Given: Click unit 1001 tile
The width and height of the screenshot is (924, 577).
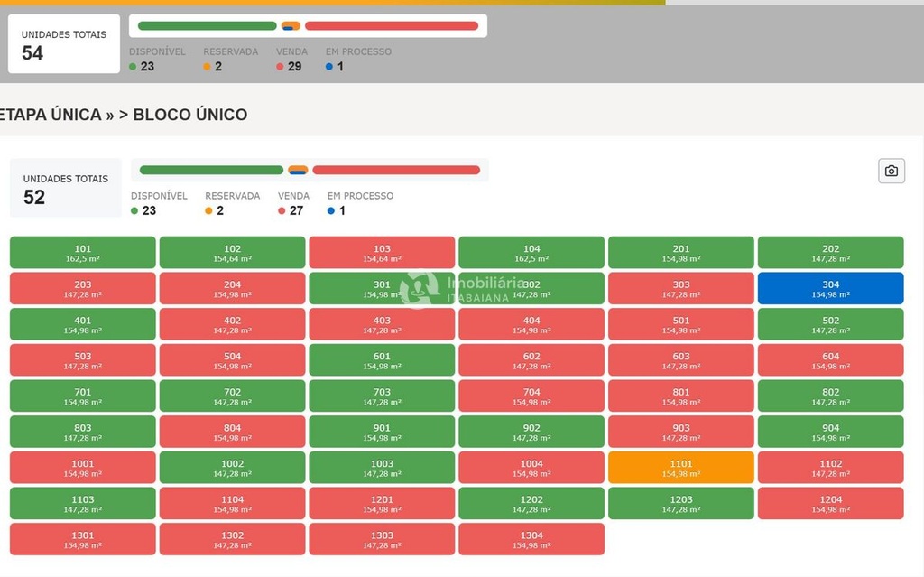Looking at the screenshot, I should [82, 468].
